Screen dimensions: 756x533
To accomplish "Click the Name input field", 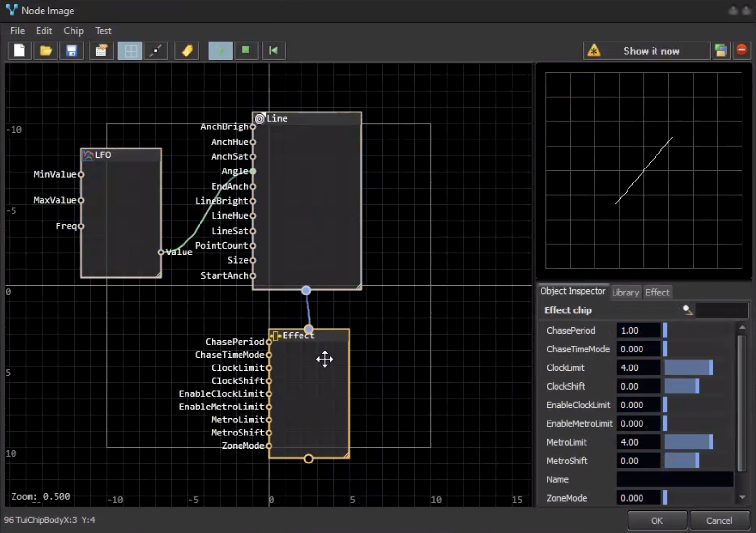I will 675,479.
